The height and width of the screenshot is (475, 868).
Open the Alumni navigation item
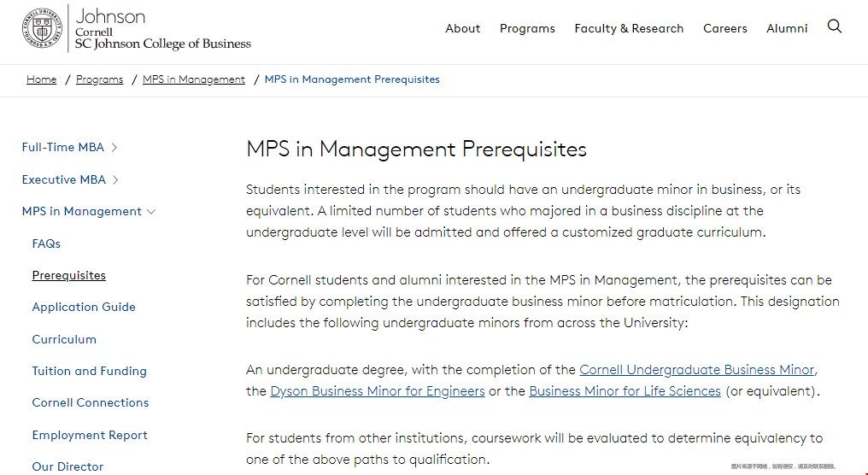point(787,28)
